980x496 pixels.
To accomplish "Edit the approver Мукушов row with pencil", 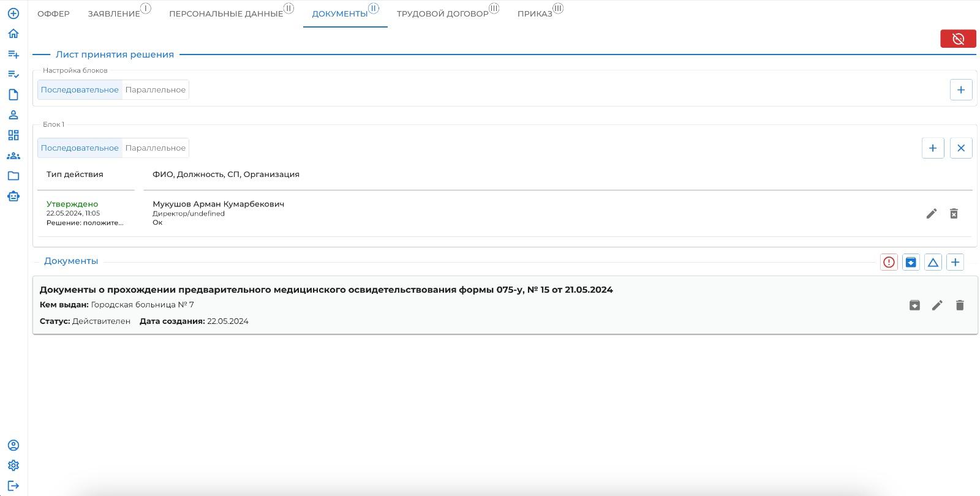I will (931, 214).
